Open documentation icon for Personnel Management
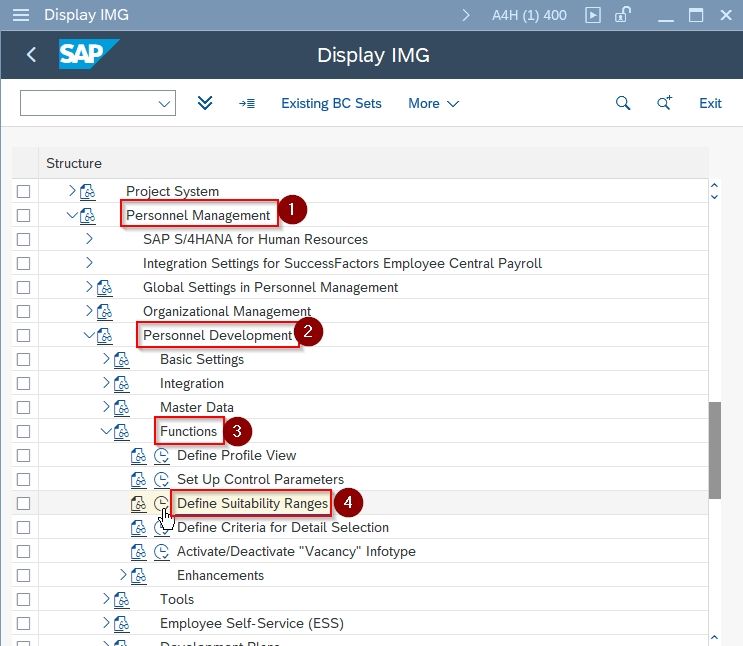 pyautogui.click(x=87, y=216)
